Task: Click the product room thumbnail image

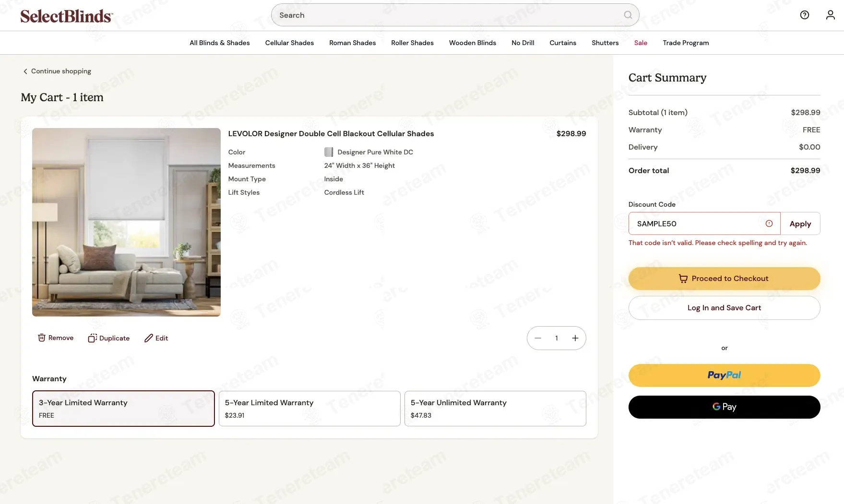Action: click(126, 222)
